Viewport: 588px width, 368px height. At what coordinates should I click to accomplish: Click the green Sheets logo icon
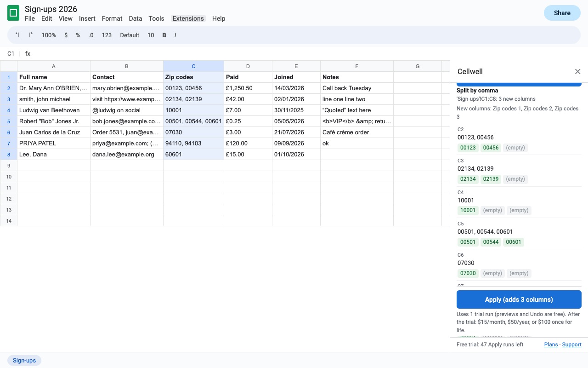tap(13, 13)
